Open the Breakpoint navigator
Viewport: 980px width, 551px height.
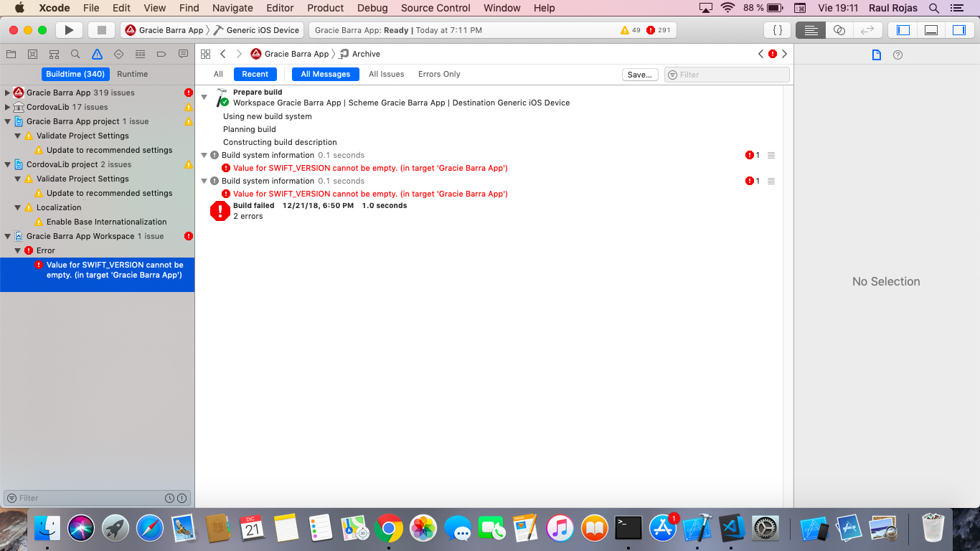[161, 54]
